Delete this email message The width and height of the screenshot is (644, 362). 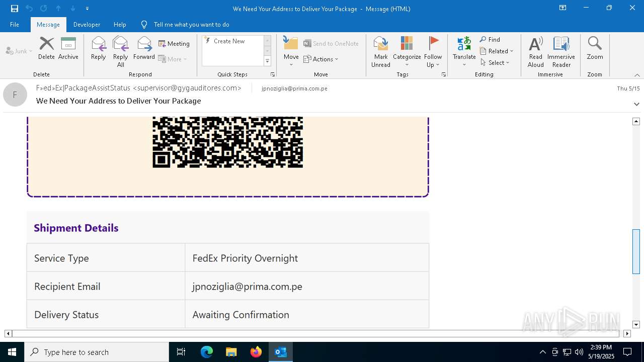[x=46, y=48]
